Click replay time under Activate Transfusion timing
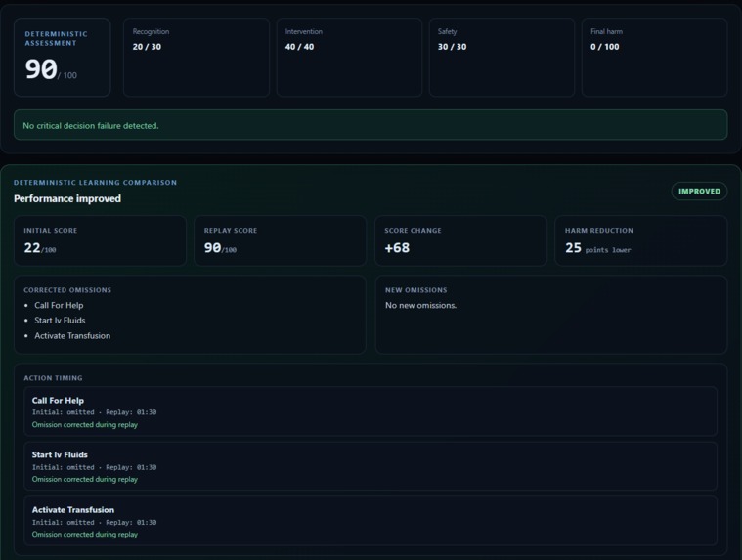The image size is (742, 560). 131,523
